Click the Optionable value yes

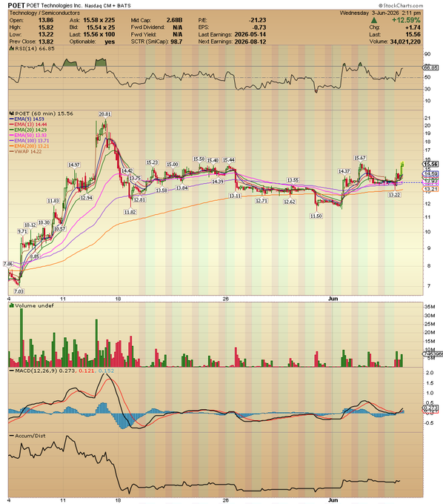point(110,42)
